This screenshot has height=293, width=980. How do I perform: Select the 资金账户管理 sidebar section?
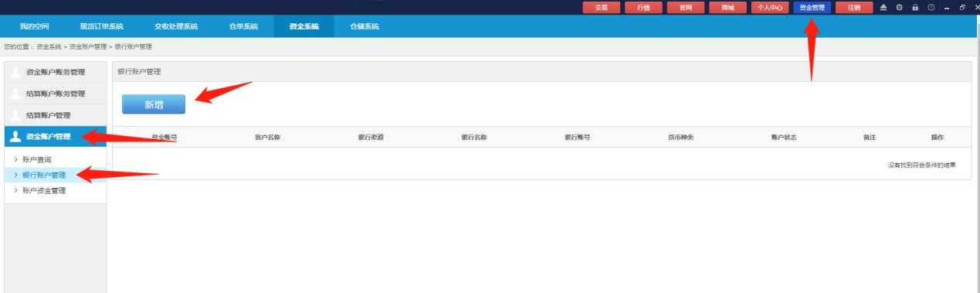coord(56,137)
